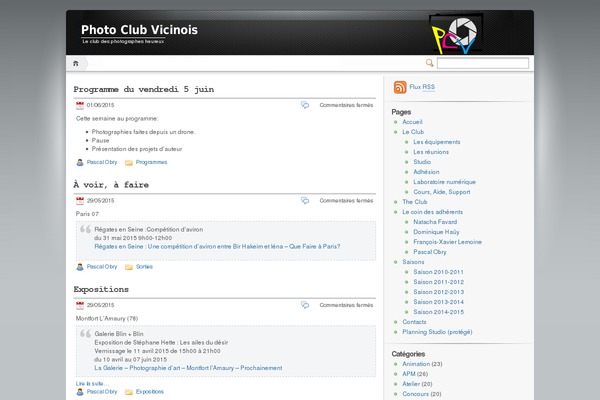Open The Club page

click(414, 202)
